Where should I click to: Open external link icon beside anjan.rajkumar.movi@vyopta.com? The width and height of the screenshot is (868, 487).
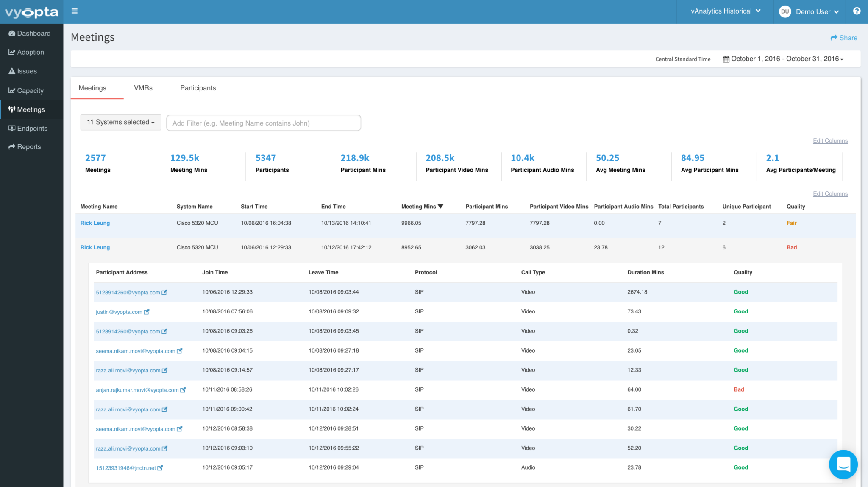(183, 390)
